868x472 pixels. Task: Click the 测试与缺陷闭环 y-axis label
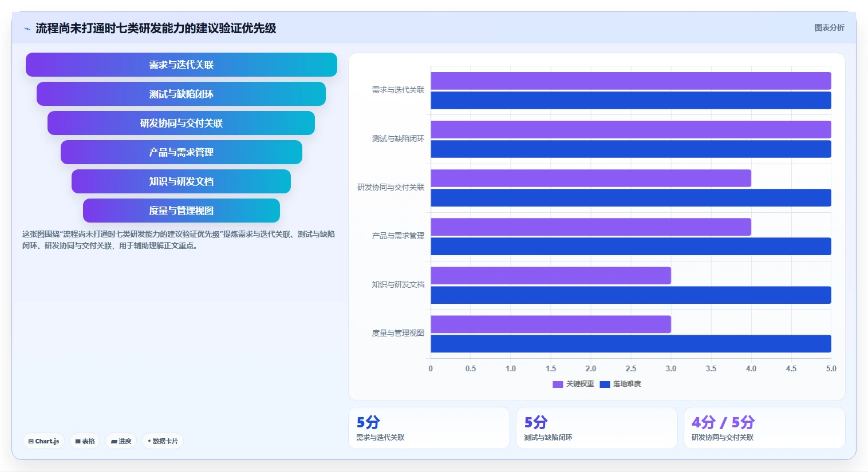point(398,138)
